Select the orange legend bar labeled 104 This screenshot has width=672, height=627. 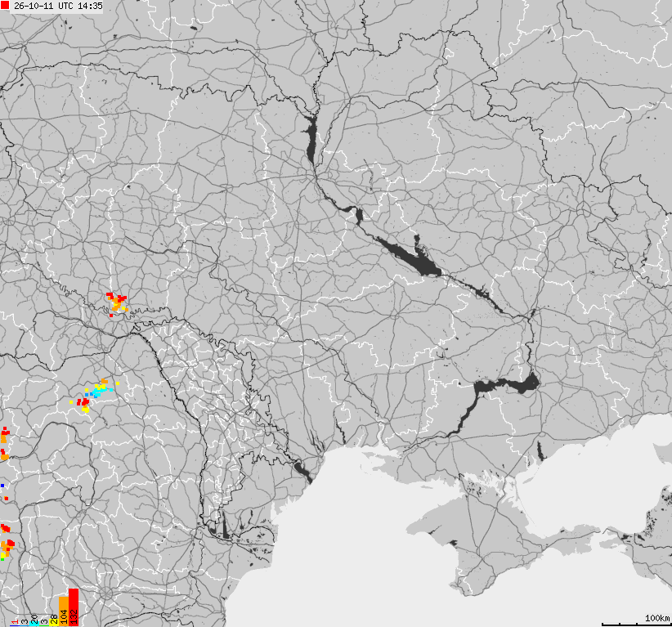click(64, 611)
